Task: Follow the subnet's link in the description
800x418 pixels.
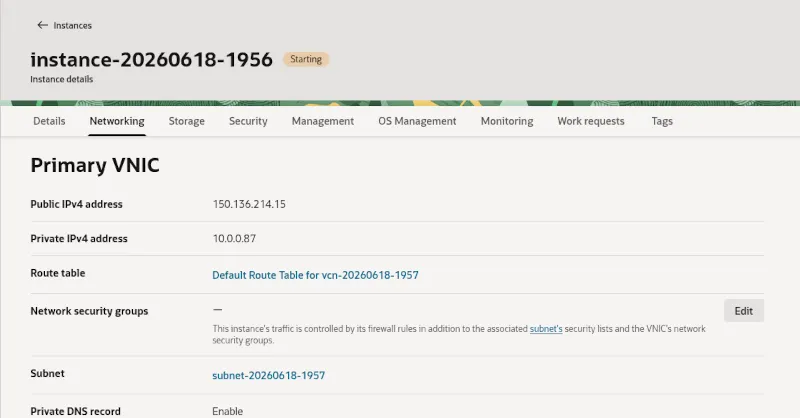Action: (x=545, y=329)
